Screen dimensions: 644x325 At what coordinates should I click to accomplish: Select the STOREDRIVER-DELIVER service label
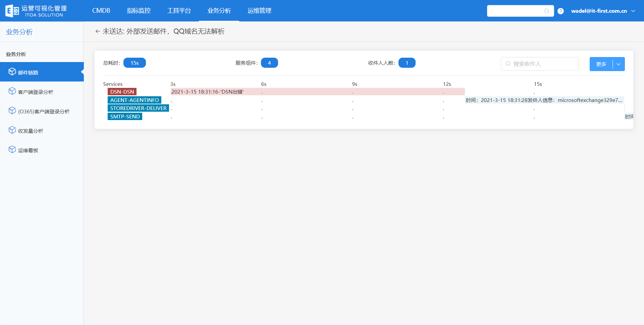pos(138,108)
